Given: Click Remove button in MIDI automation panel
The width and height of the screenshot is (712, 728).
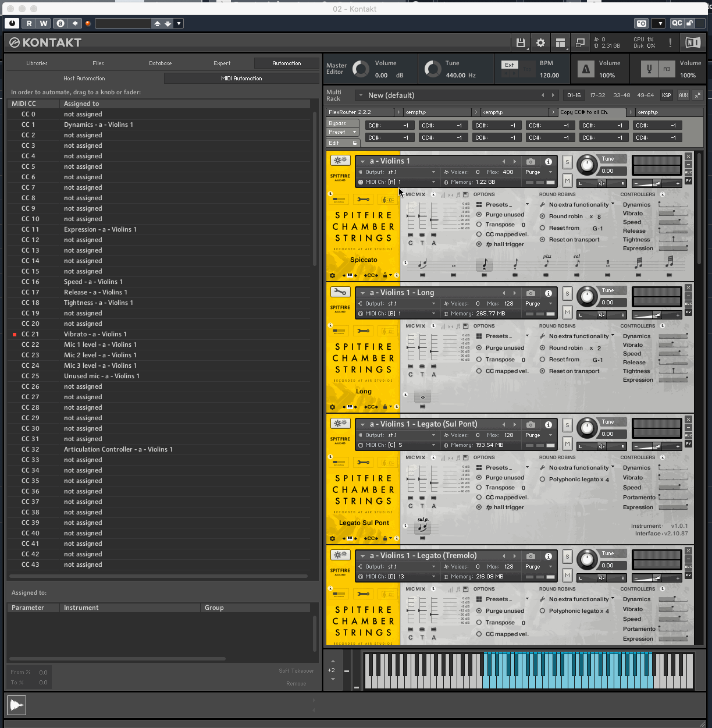Looking at the screenshot, I should (x=296, y=684).
